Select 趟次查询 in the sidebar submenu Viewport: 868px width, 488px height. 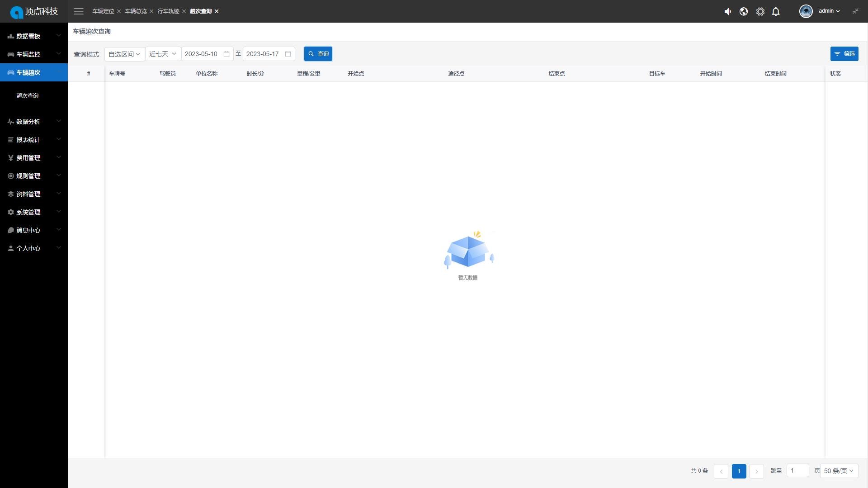pos(28,96)
